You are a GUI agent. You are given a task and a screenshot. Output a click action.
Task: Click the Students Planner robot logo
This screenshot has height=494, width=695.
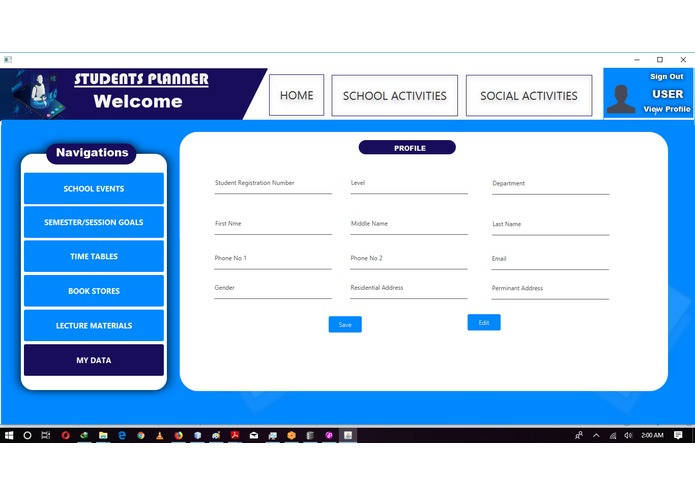(x=38, y=94)
